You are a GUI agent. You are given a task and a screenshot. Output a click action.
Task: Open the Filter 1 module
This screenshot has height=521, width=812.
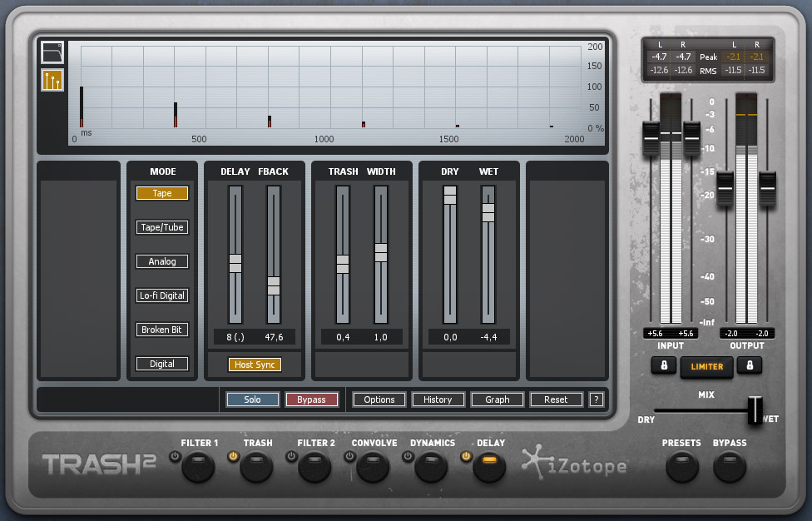tap(199, 469)
